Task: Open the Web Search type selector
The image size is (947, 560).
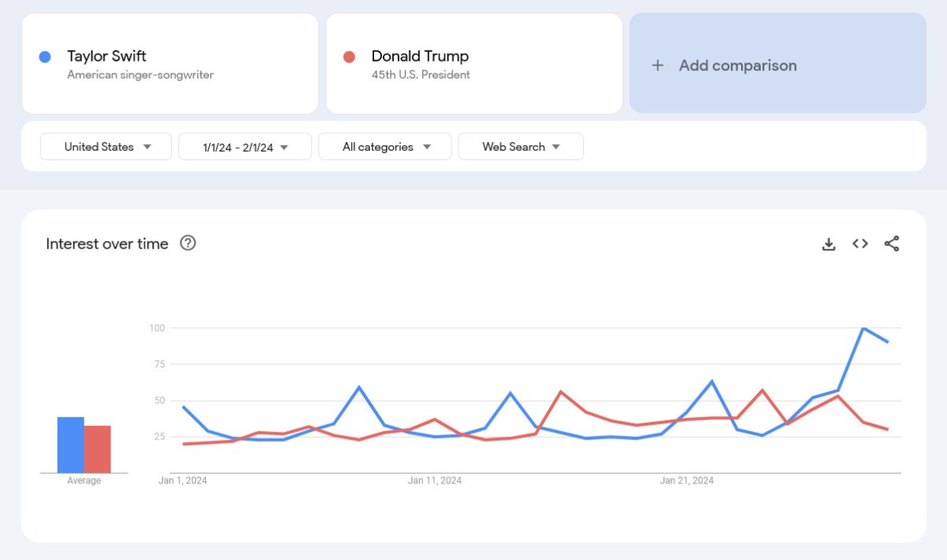Action: (x=520, y=146)
